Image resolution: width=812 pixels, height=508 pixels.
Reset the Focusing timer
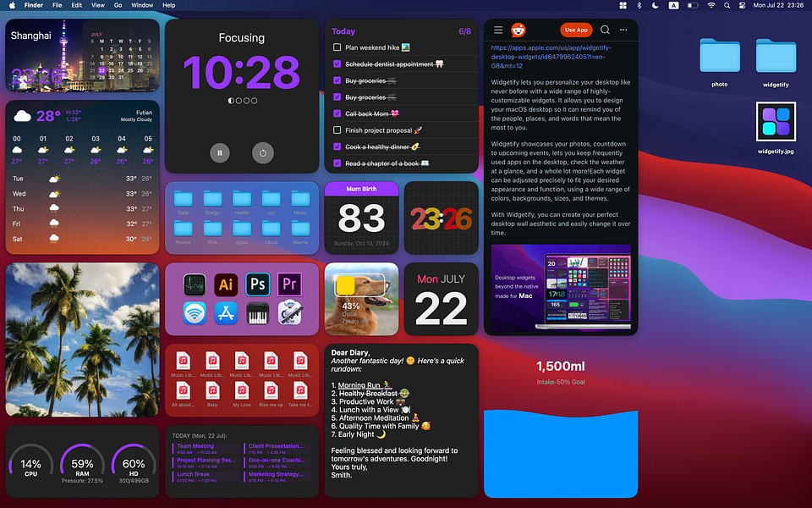pos(263,153)
